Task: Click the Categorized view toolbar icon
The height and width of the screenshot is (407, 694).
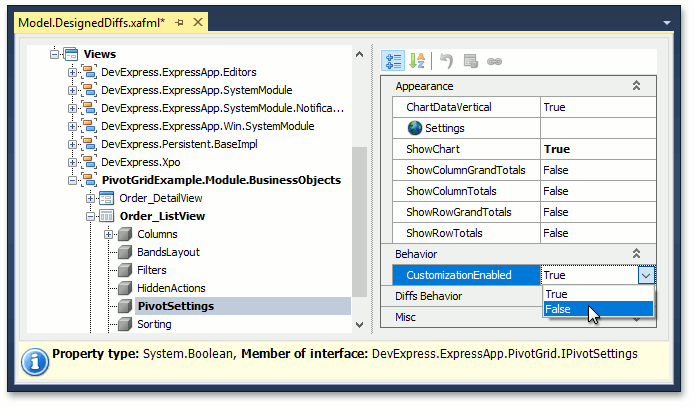Action: [x=393, y=61]
